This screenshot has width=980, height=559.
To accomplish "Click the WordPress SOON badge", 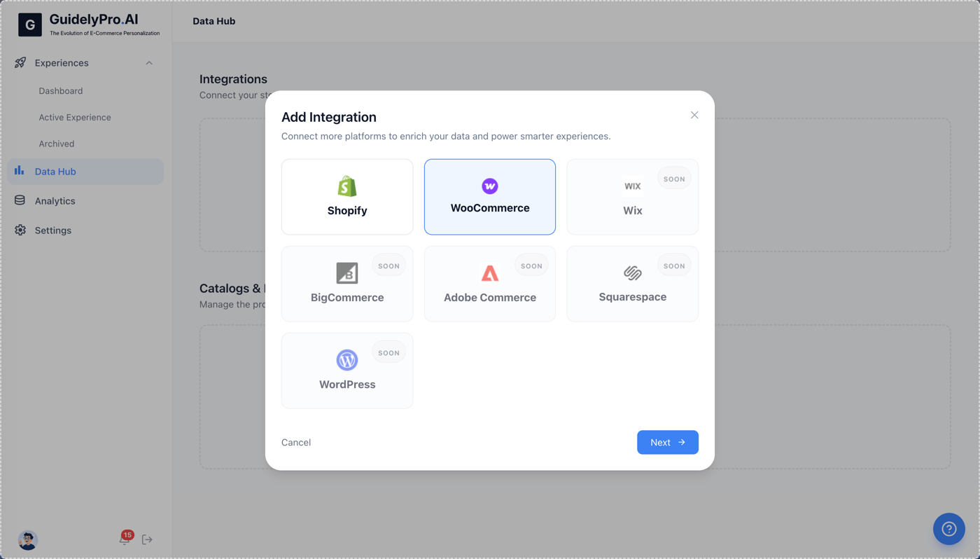I will [388, 353].
